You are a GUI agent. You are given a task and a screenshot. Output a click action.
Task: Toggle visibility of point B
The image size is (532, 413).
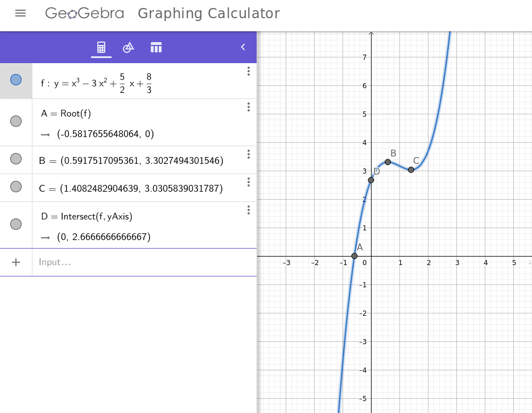tap(16, 159)
